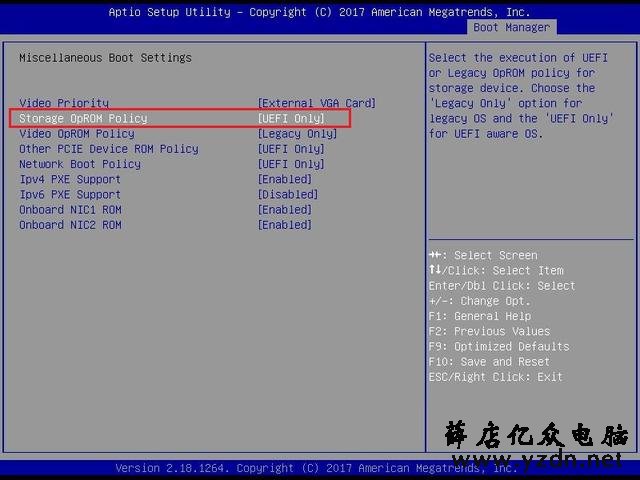Click the Select Item key hint

click(x=496, y=271)
